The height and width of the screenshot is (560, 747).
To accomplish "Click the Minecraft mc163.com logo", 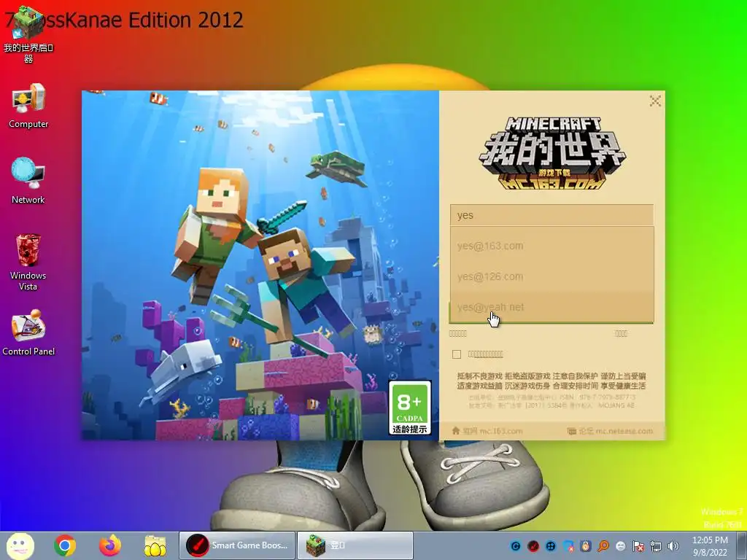I will (x=552, y=153).
